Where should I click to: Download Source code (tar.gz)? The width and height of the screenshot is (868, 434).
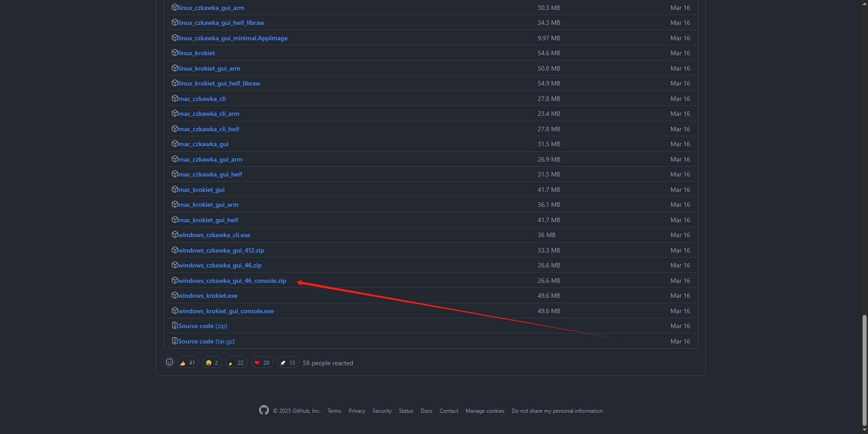click(x=206, y=341)
